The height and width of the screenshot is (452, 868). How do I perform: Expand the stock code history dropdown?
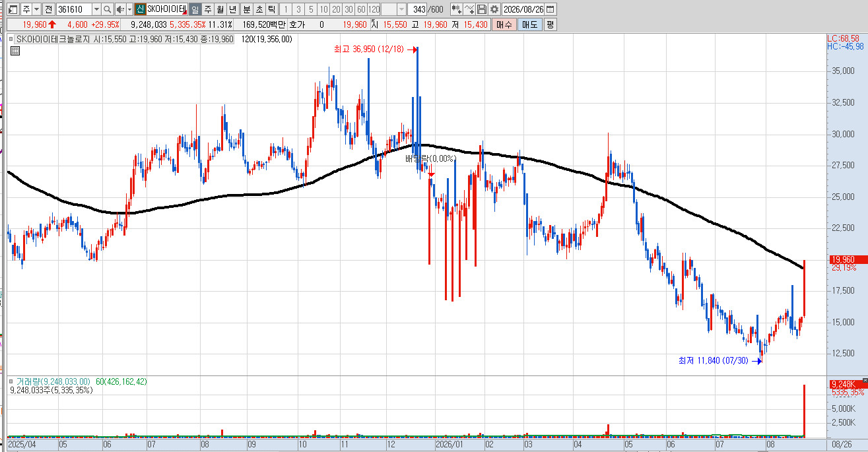pyautogui.click(x=96, y=9)
